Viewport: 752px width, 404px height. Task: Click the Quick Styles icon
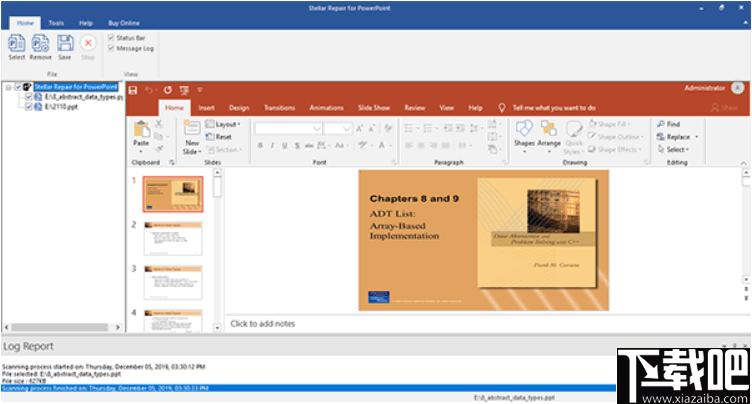[x=574, y=130]
